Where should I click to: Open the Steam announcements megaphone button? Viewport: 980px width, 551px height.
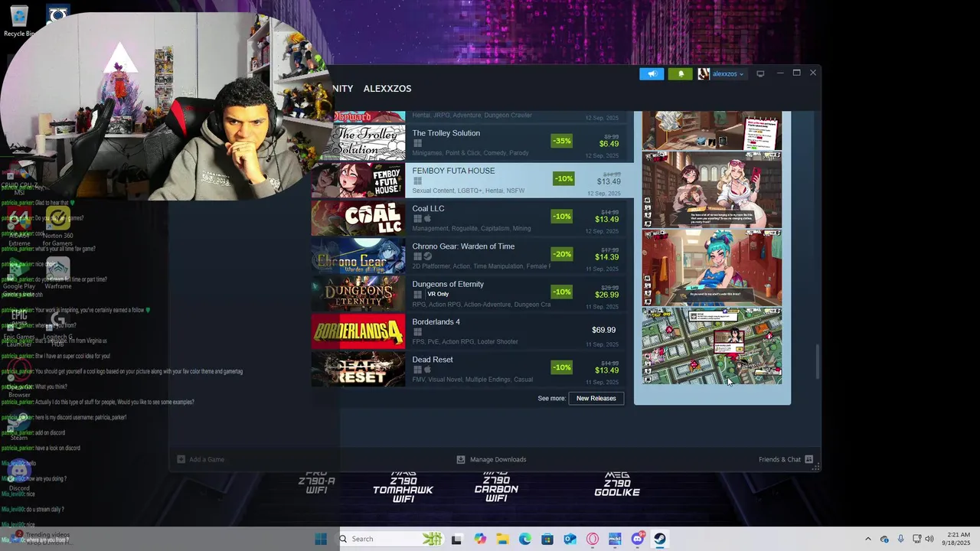point(652,73)
